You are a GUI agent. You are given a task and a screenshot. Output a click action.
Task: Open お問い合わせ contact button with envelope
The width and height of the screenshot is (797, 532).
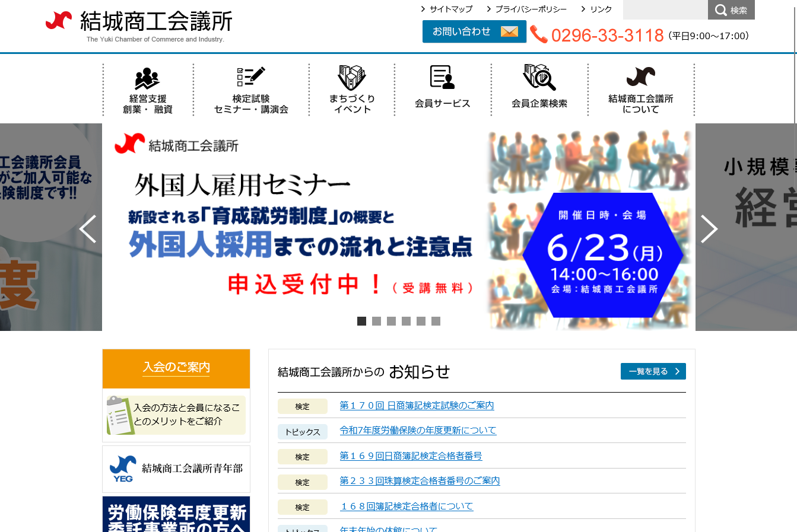pyautogui.click(x=474, y=31)
